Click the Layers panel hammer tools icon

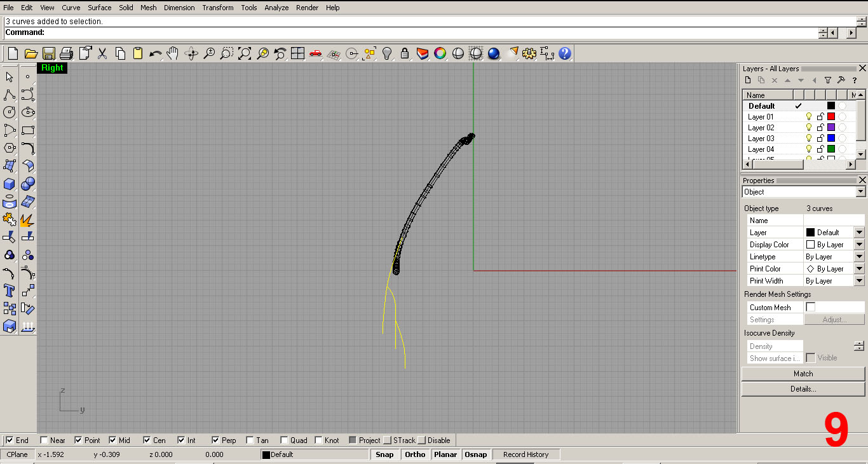coord(841,80)
